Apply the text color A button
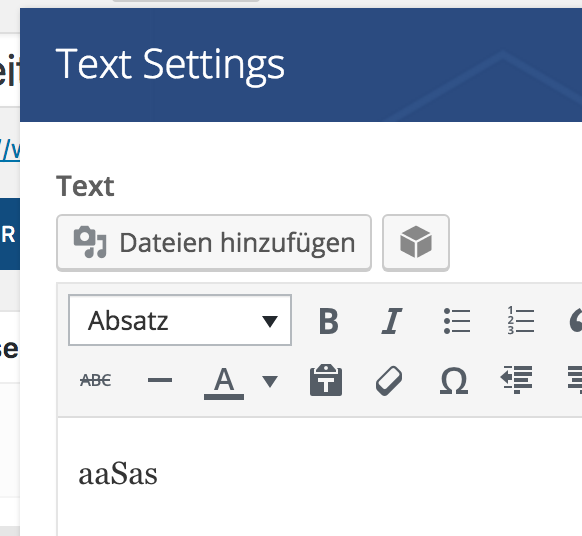 tap(224, 381)
